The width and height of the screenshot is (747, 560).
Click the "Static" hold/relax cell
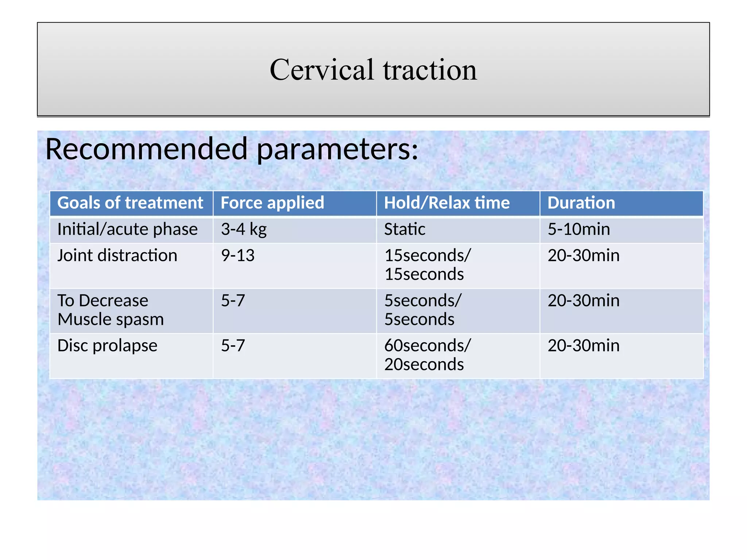click(405, 229)
